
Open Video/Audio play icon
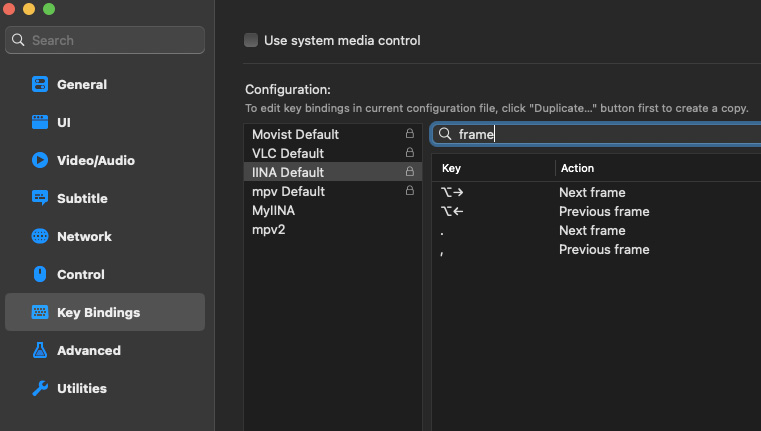40,161
